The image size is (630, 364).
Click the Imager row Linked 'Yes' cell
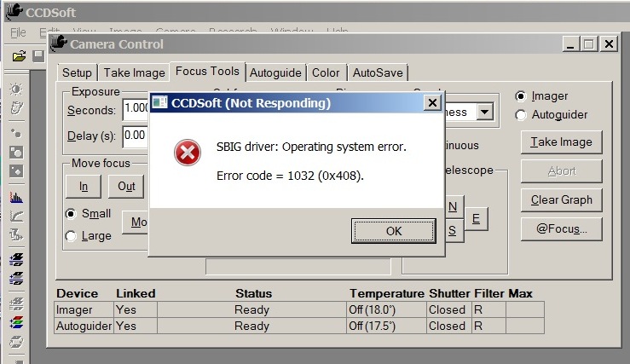click(x=136, y=309)
